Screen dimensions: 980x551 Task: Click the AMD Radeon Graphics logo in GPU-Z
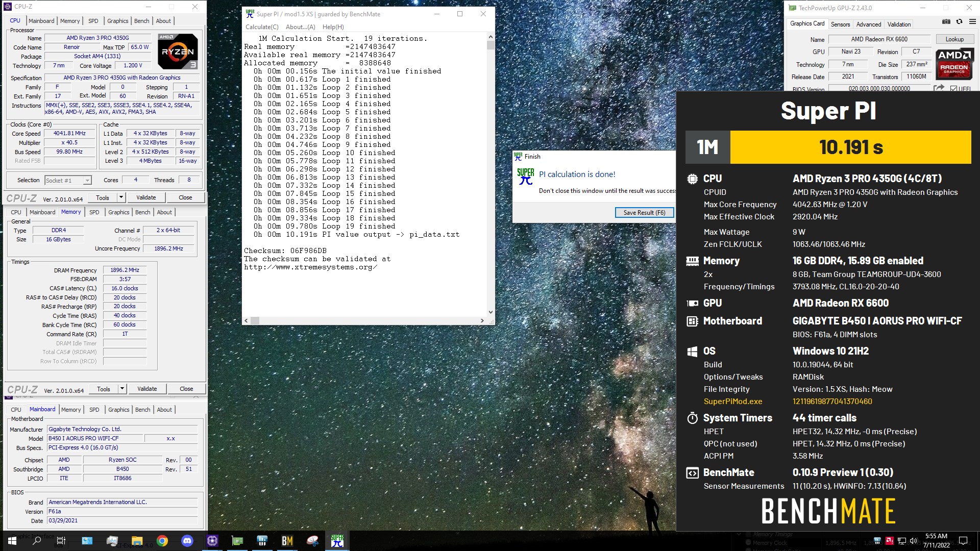(x=954, y=64)
